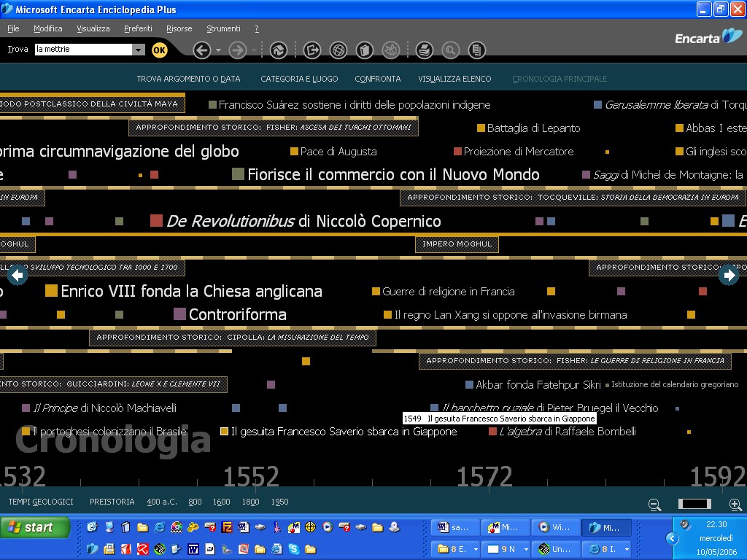This screenshot has height=560, width=747.
Task: Open L'algebra di Raffaele Bombelli event
Action: [x=562, y=432]
